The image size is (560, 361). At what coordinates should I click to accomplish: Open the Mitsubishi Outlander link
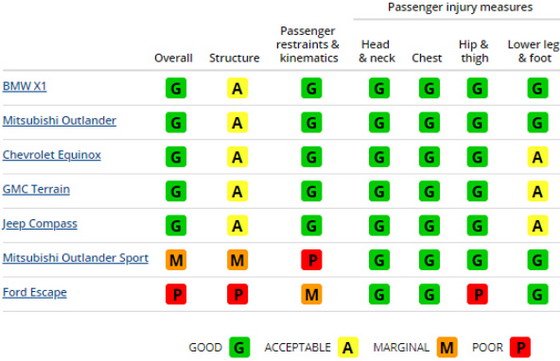(59, 120)
